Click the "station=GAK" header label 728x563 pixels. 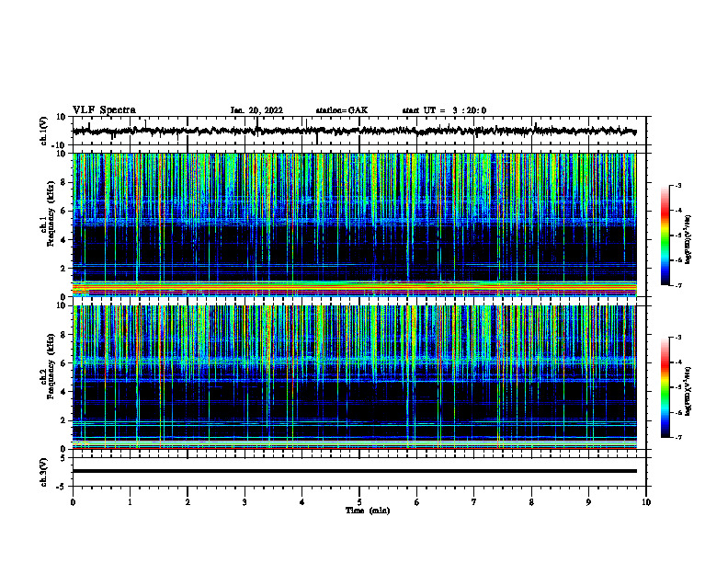click(342, 110)
